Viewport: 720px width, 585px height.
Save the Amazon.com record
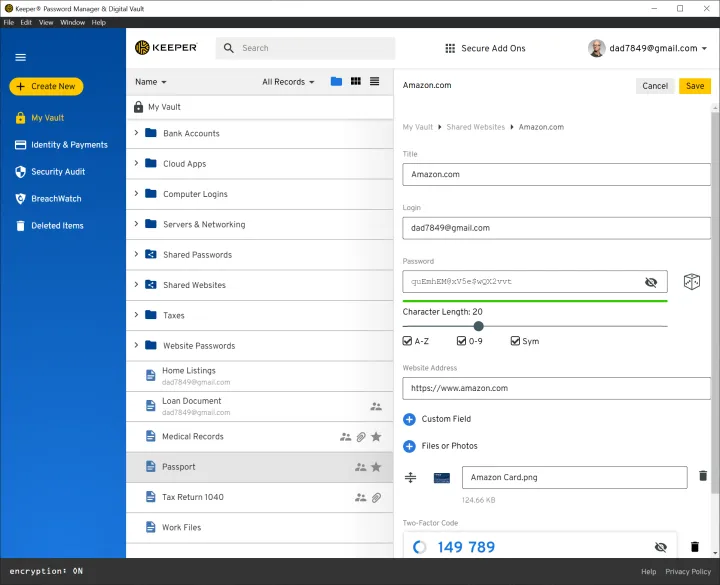[x=695, y=86]
